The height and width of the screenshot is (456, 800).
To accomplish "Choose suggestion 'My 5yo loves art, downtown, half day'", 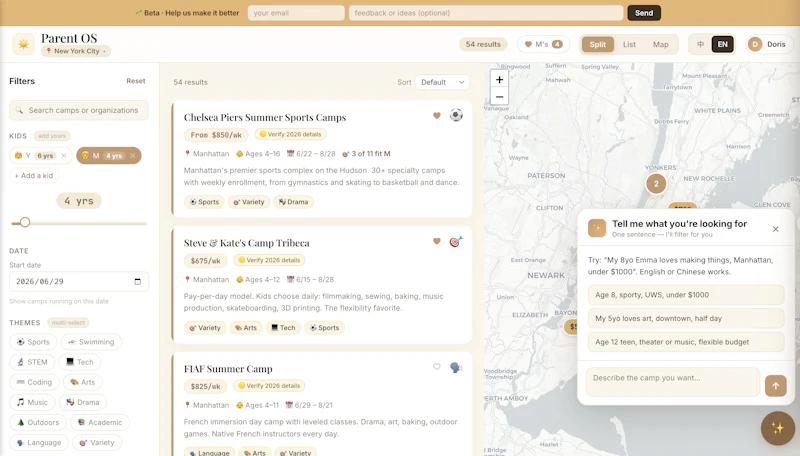I will point(686,318).
